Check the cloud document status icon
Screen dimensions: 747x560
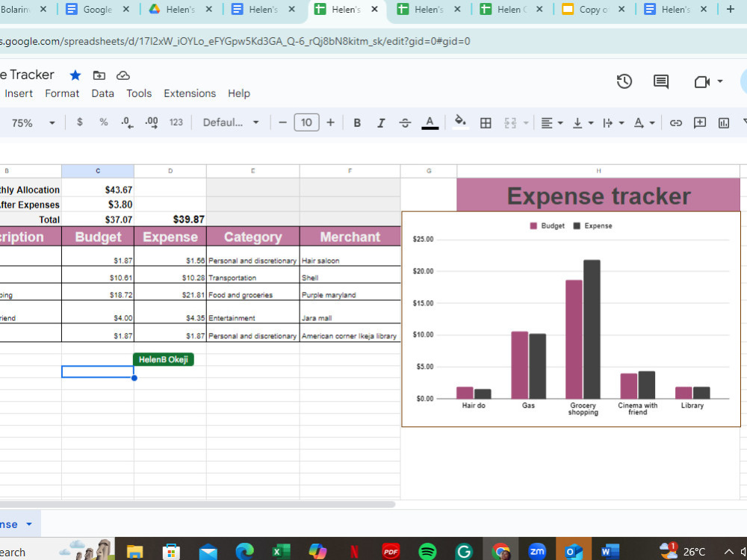(x=123, y=75)
